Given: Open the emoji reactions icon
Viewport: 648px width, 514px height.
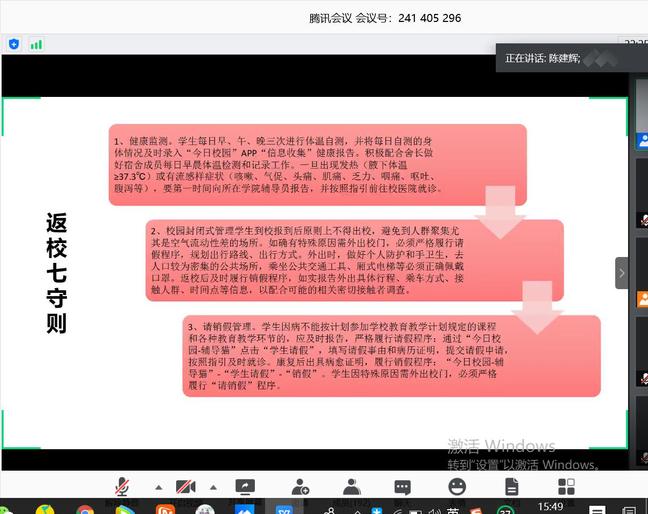Looking at the screenshot, I should [x=457, y=487].
